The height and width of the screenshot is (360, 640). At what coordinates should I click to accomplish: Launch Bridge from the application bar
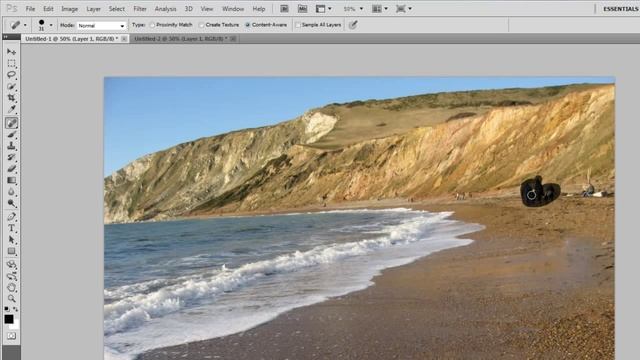coord(284,9)
